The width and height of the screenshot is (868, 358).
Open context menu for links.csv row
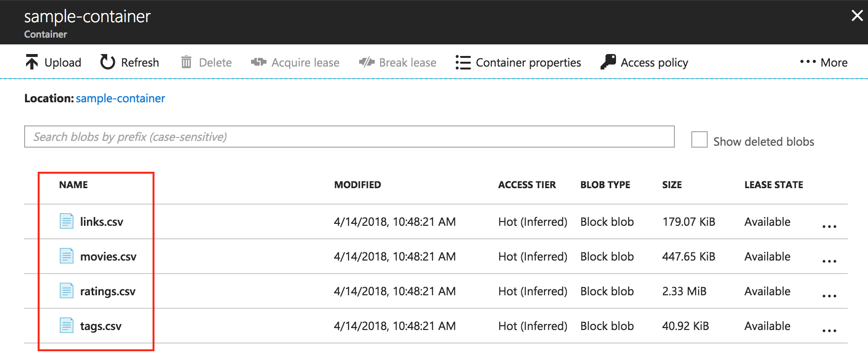click(x=829, y=226)
